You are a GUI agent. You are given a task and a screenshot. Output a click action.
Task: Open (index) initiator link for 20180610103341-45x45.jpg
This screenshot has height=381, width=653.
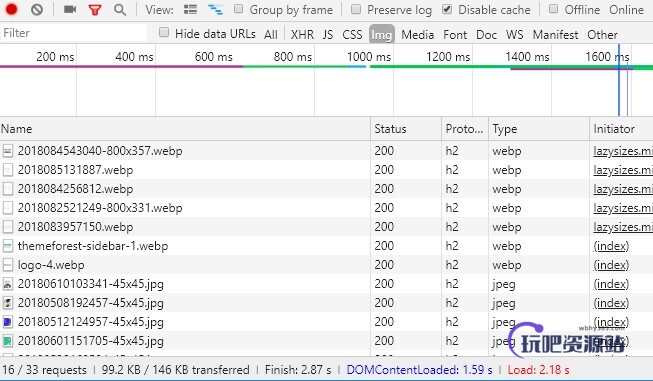click(x=611, y=284)
